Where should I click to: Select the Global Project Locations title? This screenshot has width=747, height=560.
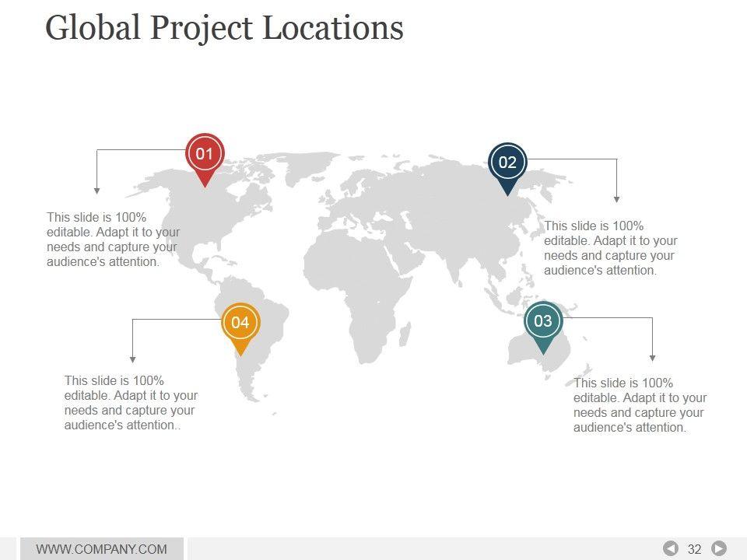click(x=224, y=28)
